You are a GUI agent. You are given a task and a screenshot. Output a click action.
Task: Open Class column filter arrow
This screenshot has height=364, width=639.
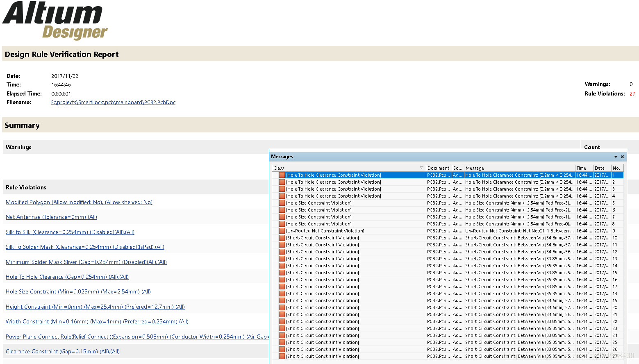pyautogui.click(x=422, y=168)
